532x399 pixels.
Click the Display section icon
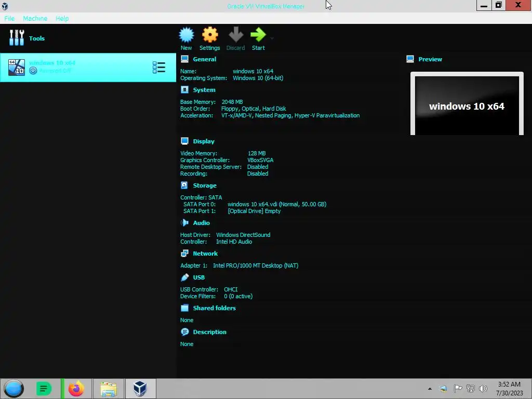(184, 141)
